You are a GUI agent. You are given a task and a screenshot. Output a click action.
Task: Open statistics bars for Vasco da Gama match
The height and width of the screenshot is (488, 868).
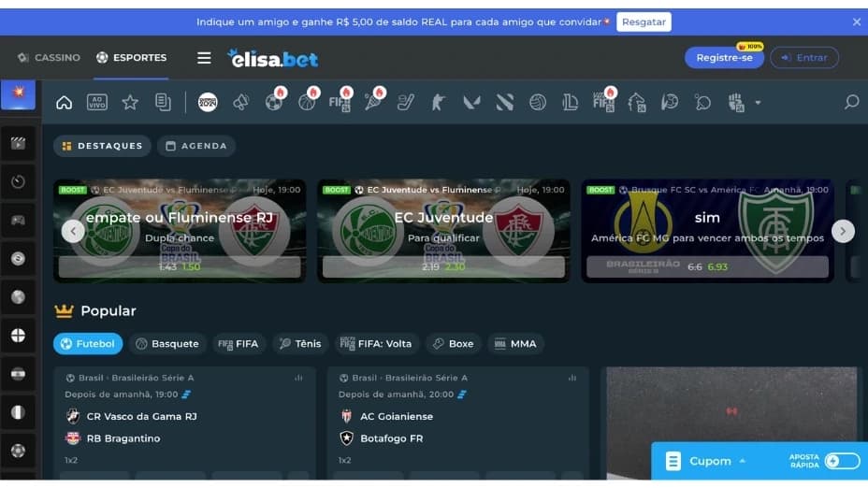(298, 378)
